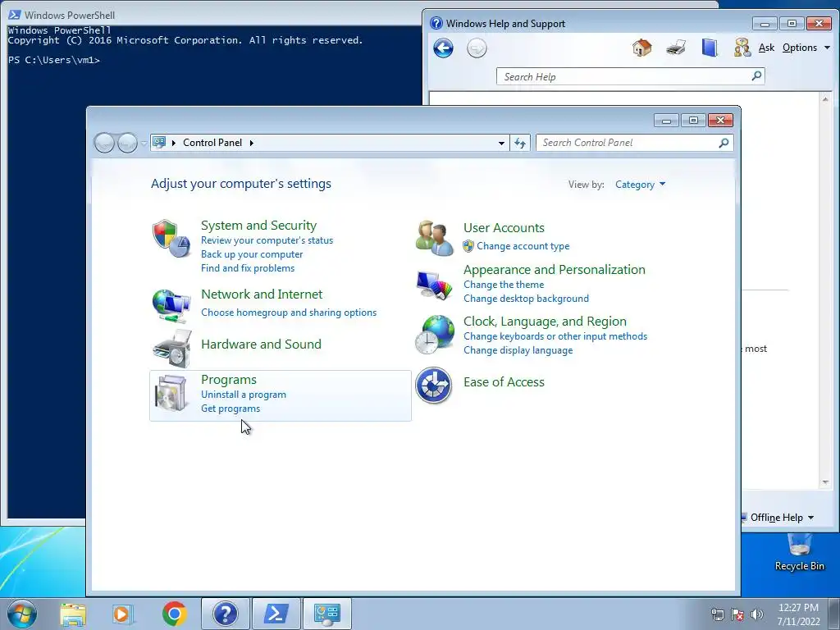The image size is (840, 630).
Task: Open Appearance and Personalization heading
Action: coord(554,269)
